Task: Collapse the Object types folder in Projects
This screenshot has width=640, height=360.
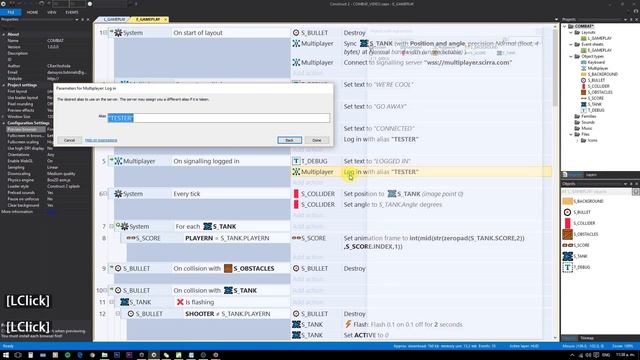Action: click(571, 56)
